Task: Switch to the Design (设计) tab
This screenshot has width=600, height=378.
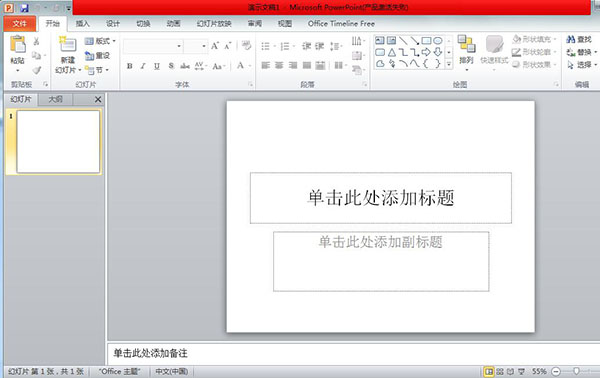Action: coord(113,24)
